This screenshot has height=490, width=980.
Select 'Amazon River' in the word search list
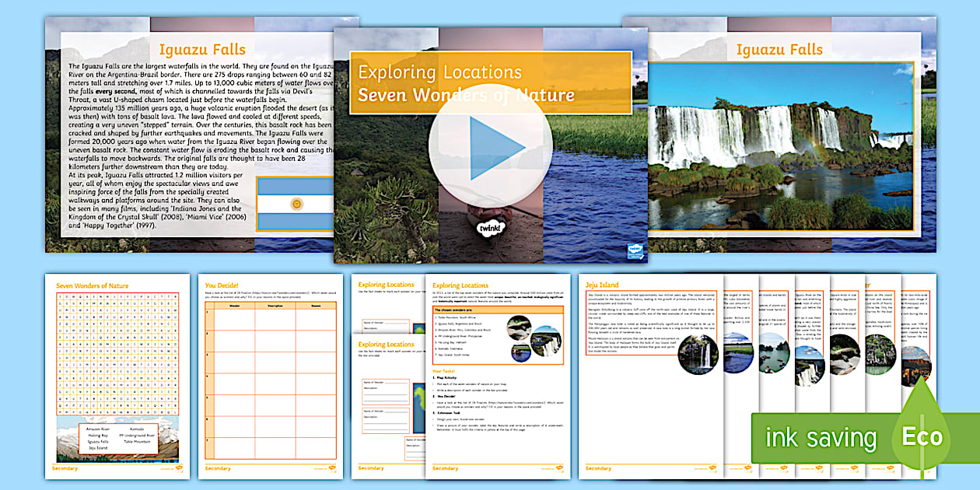(x=98, y=429)
